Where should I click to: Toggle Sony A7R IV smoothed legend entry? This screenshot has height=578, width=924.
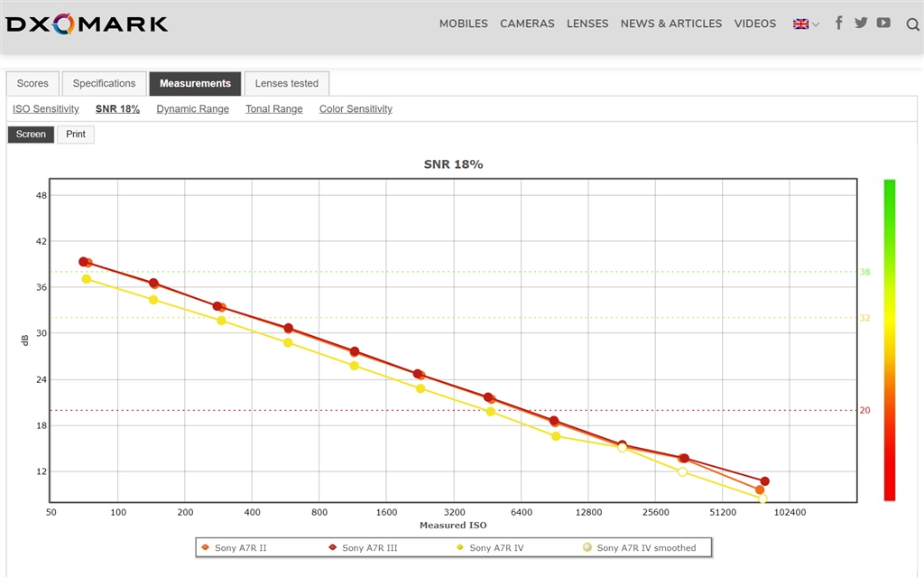point(640,547)
